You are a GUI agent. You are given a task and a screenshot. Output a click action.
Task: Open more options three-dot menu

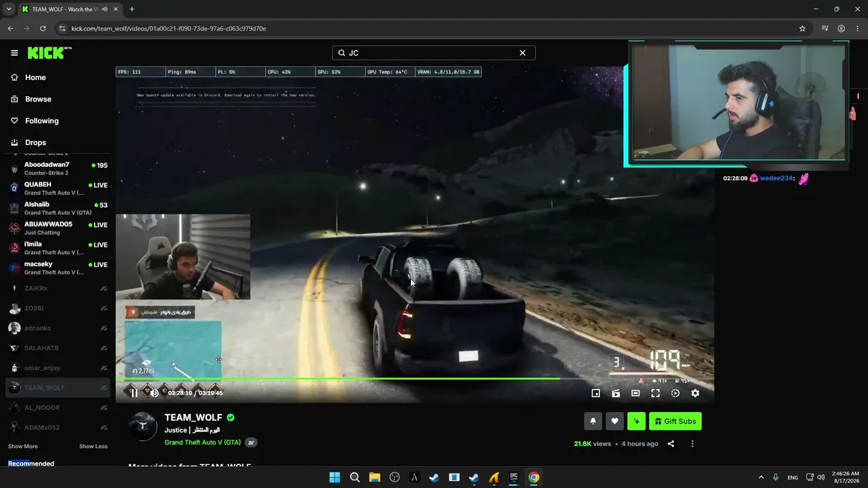click(x=692, y=444)
